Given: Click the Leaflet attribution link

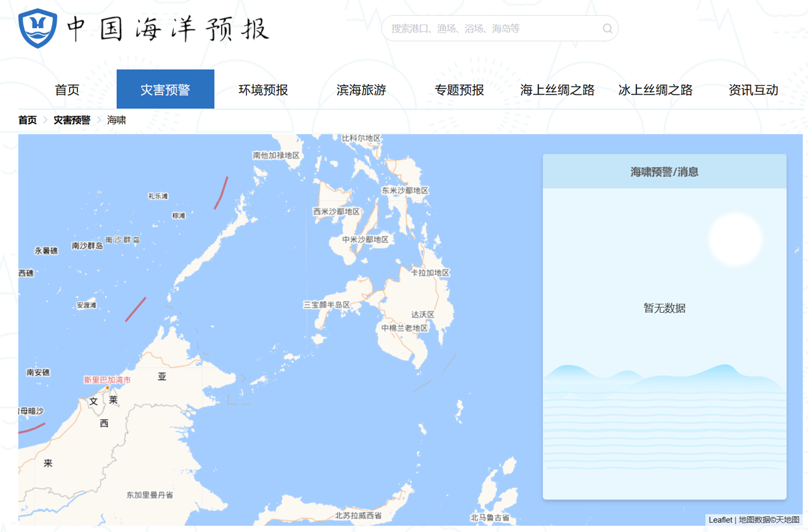Looking at the screenshot, I should pos(720,520).
